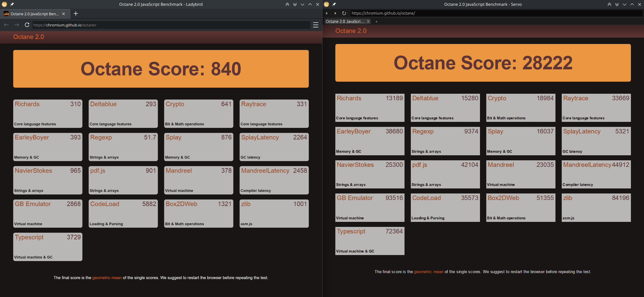Click Mandreel 23035 card in Servo

pos(521,174)
